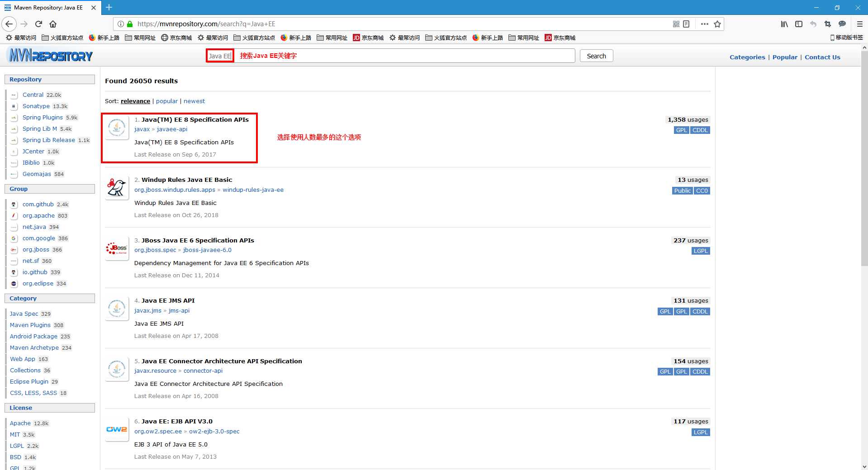Open the QR code icon in address bar
The width and height of the screenshot is (868, 470).
click(x=676, y=24)
